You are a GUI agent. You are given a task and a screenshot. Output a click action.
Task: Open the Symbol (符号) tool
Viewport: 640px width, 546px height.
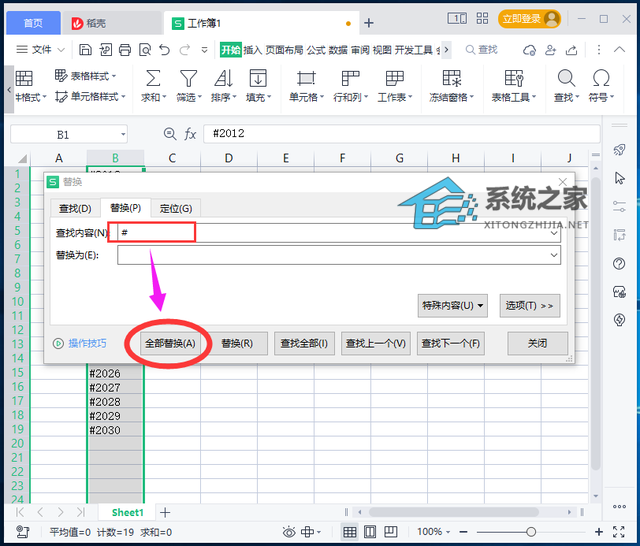[601, 86]
